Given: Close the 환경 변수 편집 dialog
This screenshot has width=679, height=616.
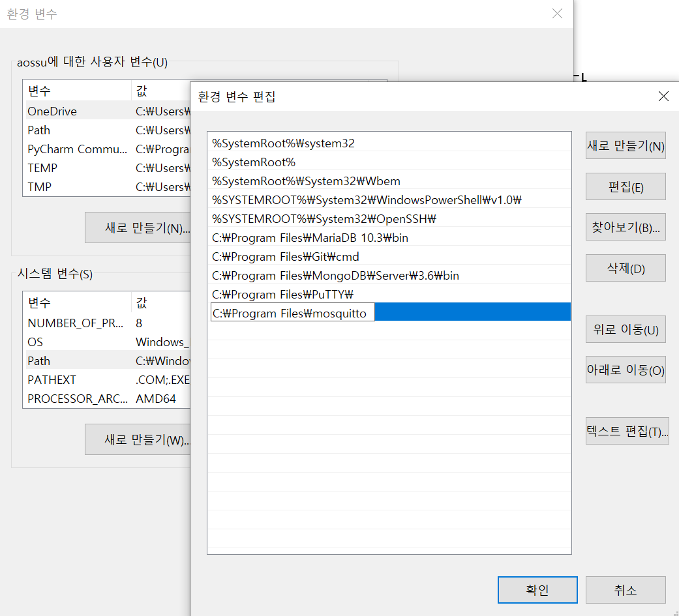Looking at the screenshot, I should (x=663, y=96).
